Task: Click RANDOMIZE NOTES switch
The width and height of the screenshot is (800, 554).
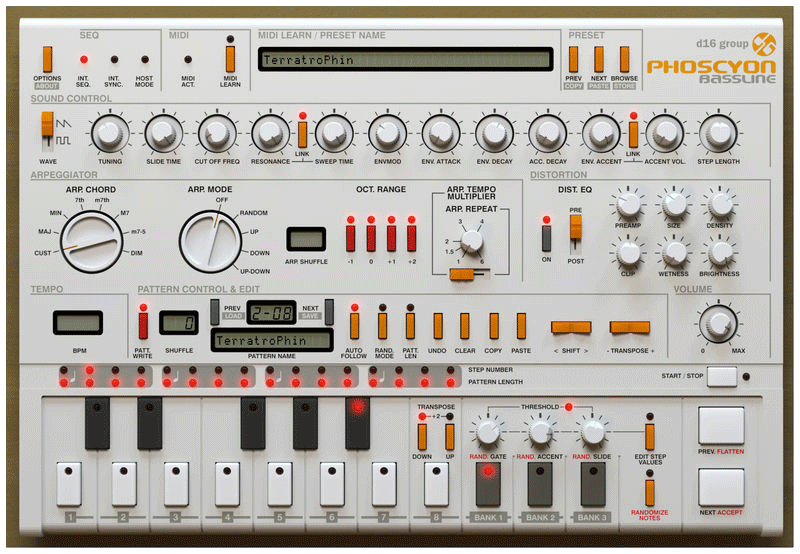Action: 649,493
